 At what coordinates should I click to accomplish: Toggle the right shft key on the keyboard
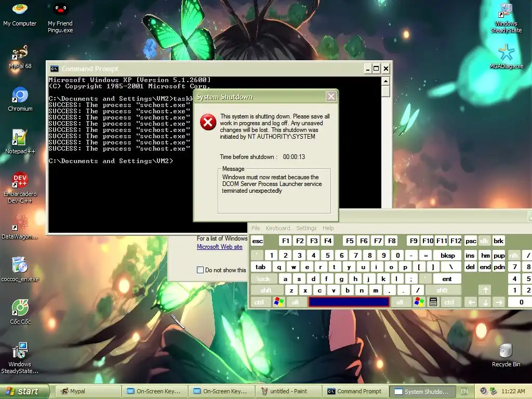click(x=443, y=290)
